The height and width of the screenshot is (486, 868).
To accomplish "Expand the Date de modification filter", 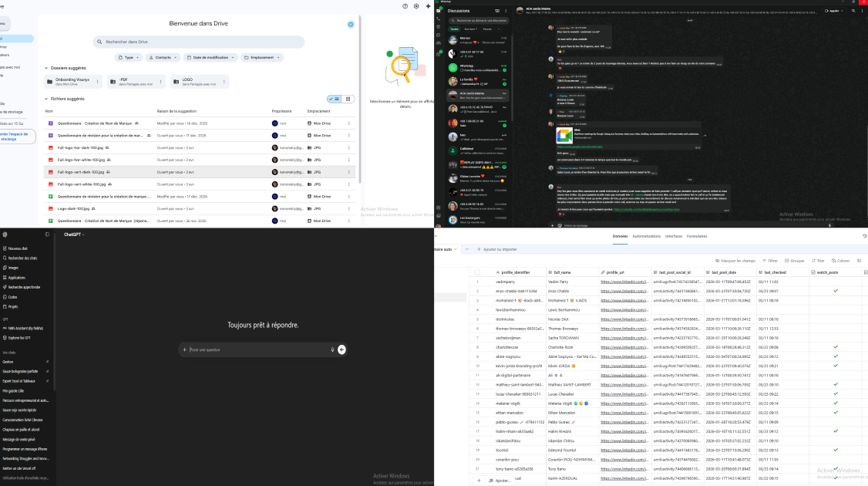I will pyautogui.click(x=210, y=58).
